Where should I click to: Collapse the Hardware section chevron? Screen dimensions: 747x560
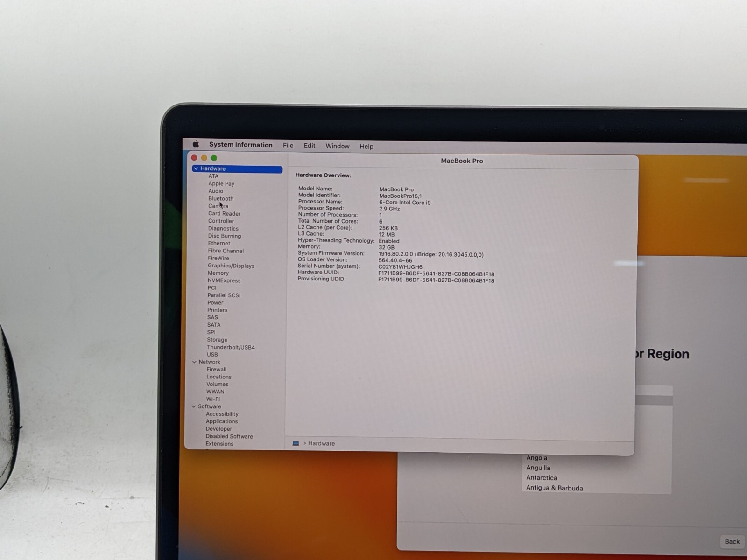196,168
